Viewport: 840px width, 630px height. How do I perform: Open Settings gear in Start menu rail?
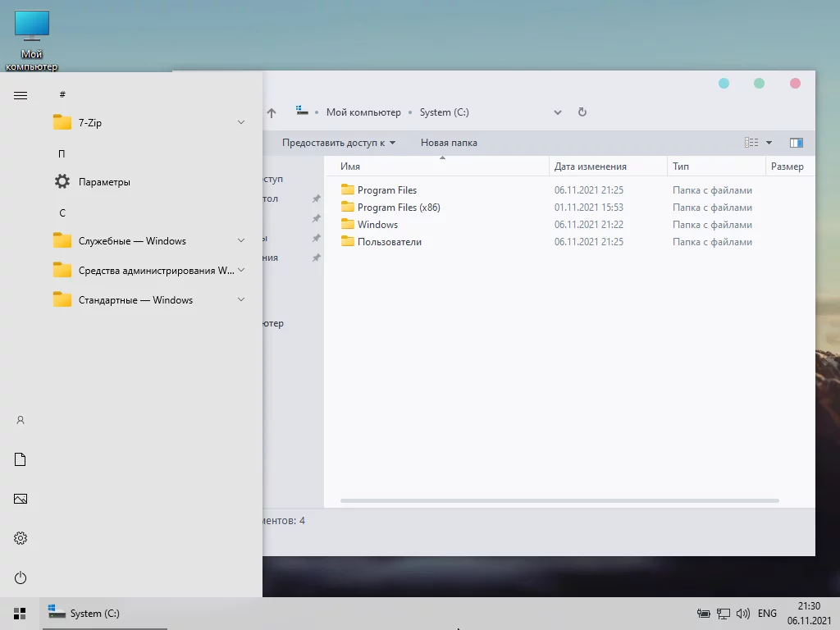pyautogui.click(x=21, y=538)
